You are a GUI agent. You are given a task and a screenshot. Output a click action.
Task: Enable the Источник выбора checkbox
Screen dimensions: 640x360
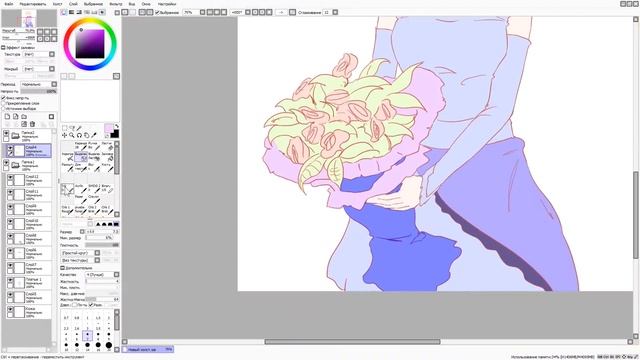[x=3, y=109]
